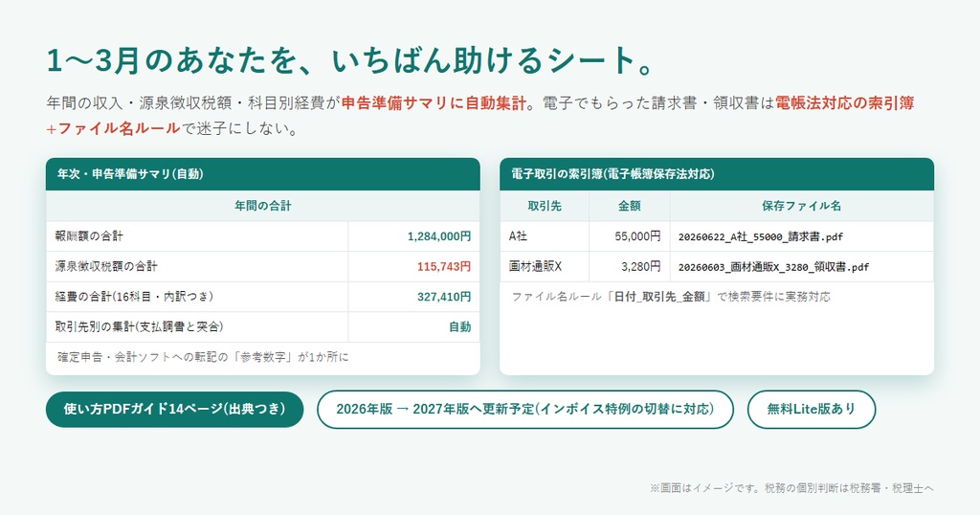Click the 取引先 column header

click(x=545, y=206)
